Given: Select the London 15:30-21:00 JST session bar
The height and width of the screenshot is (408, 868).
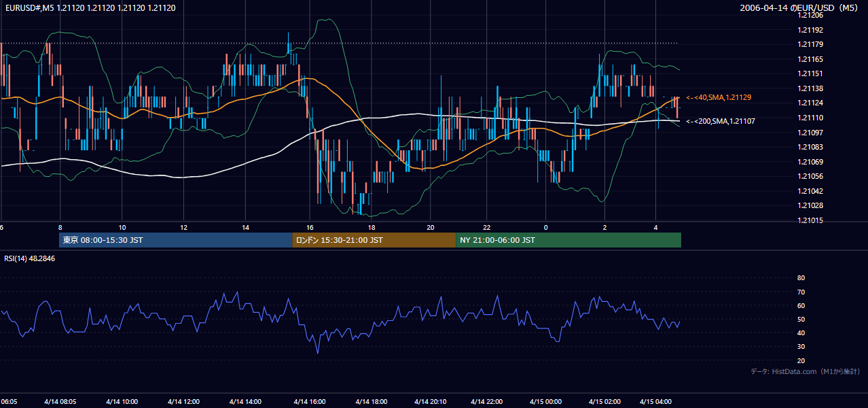Looking at the screenshot, I should [374, 240].
